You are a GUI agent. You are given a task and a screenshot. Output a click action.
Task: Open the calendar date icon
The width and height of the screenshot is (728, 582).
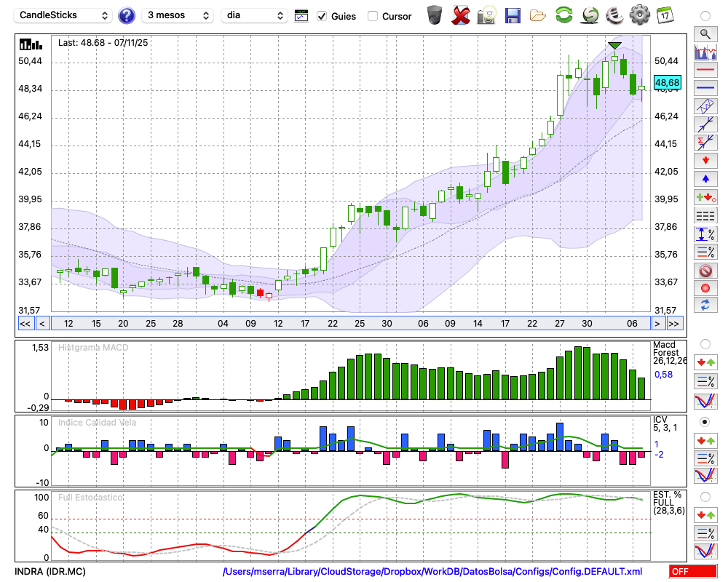tap(664, 15)
